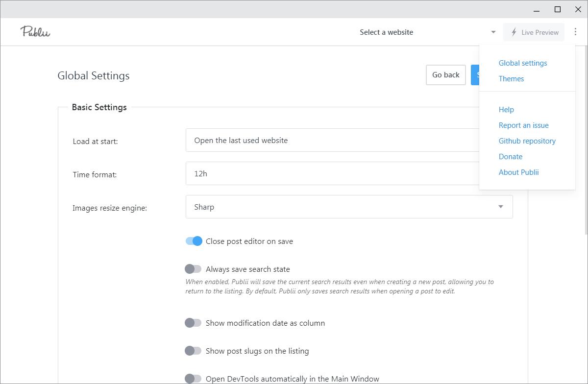Enable the "Always save search state" toggle
The image size is (588, 384).
[x=194, y=269]
